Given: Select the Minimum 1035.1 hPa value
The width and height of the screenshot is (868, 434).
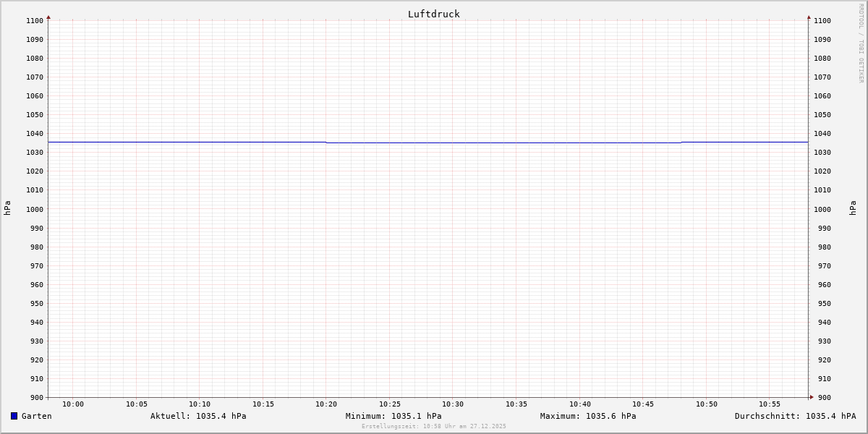Looking at the screenshot, I should [x=393, y=416].
